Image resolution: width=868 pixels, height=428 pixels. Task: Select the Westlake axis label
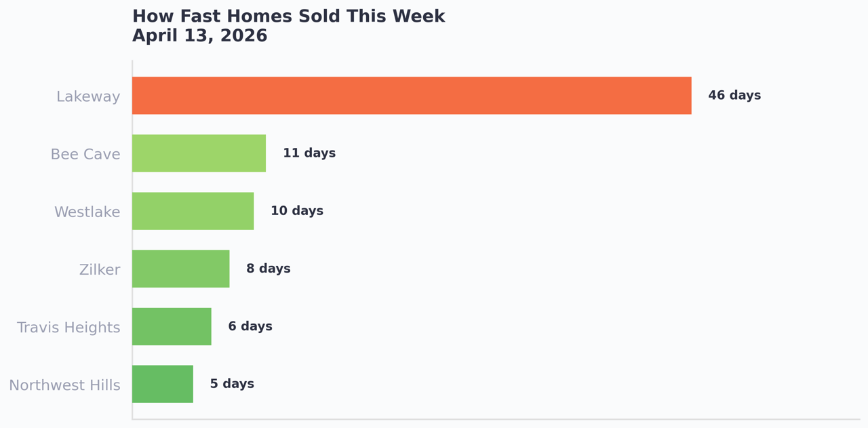pyautogui.click(x=87, y=212)
